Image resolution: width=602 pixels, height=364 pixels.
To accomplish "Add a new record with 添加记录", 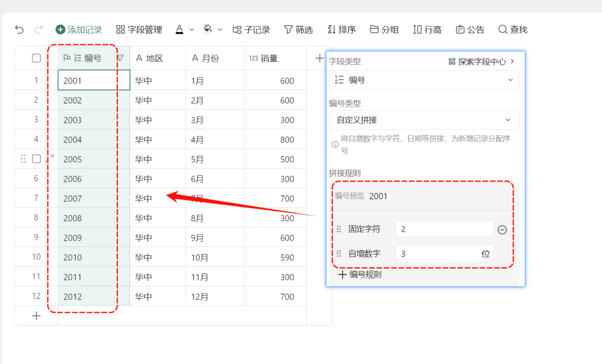I will 79,29.
